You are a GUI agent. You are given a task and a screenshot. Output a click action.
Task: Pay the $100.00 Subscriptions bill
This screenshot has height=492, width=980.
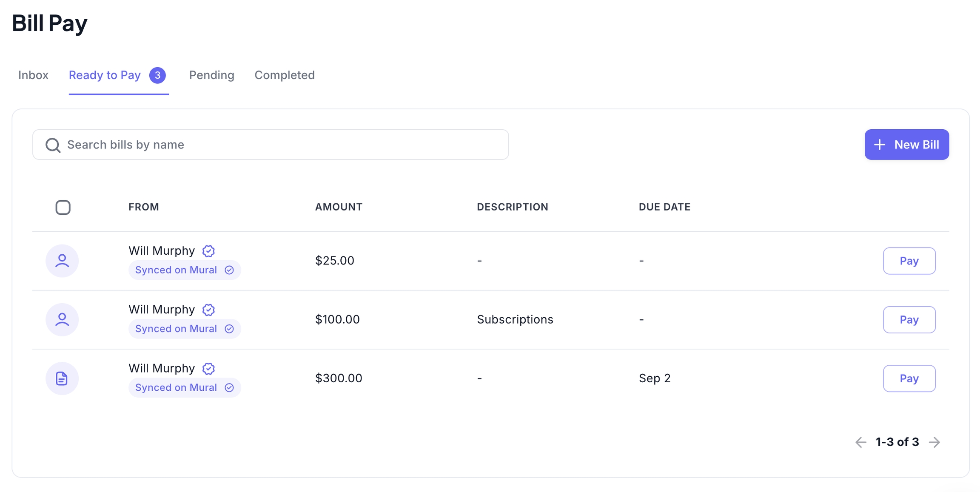point(909,319)
